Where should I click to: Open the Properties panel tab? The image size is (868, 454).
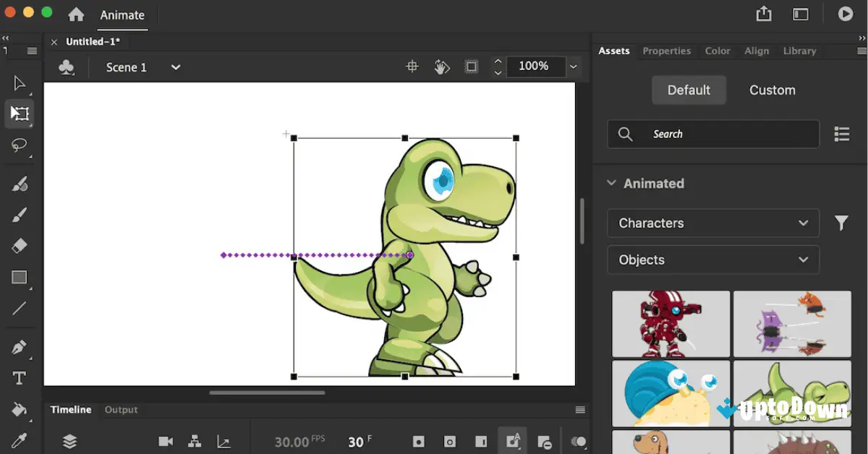click(666, 51)
